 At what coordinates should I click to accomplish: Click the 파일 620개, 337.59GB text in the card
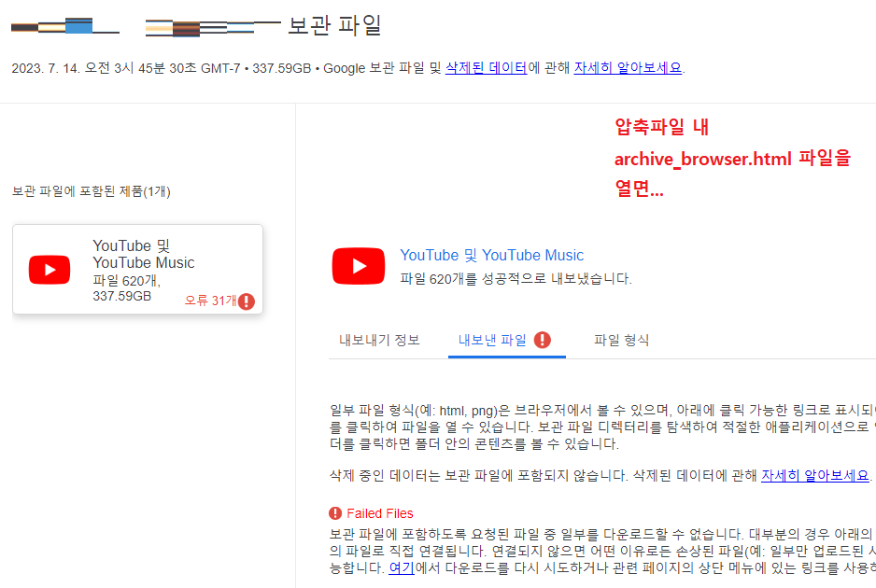[x=127, y=288]
